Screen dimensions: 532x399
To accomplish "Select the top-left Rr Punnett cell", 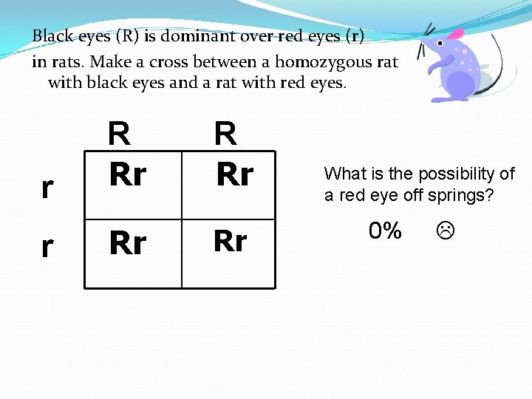I will [128, 175].
